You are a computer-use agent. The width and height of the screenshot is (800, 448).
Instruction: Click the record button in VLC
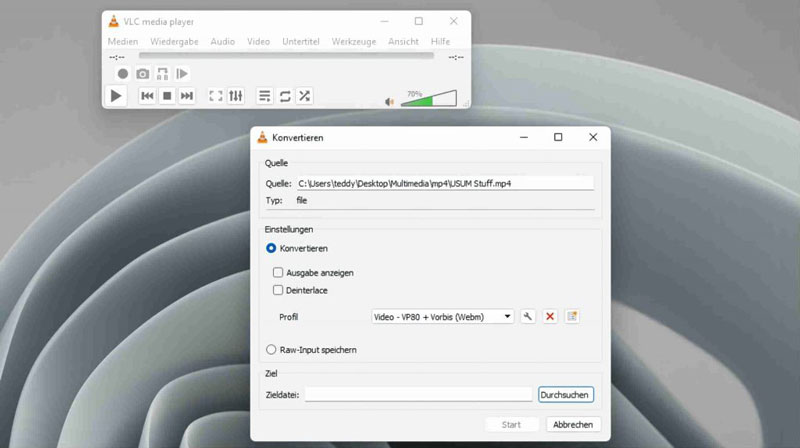pos(122,74)
